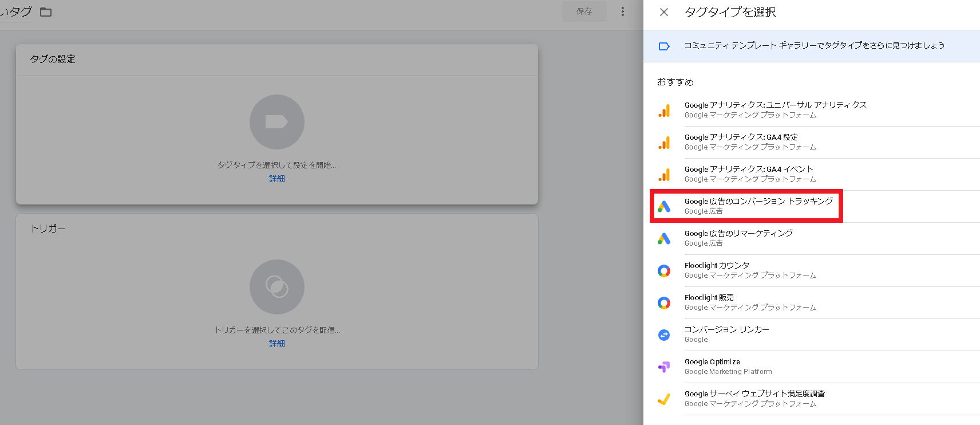Click the Google サーベイ checkmark icon
The width and height of the screenshot is (980, 425).
pos(664,399)
